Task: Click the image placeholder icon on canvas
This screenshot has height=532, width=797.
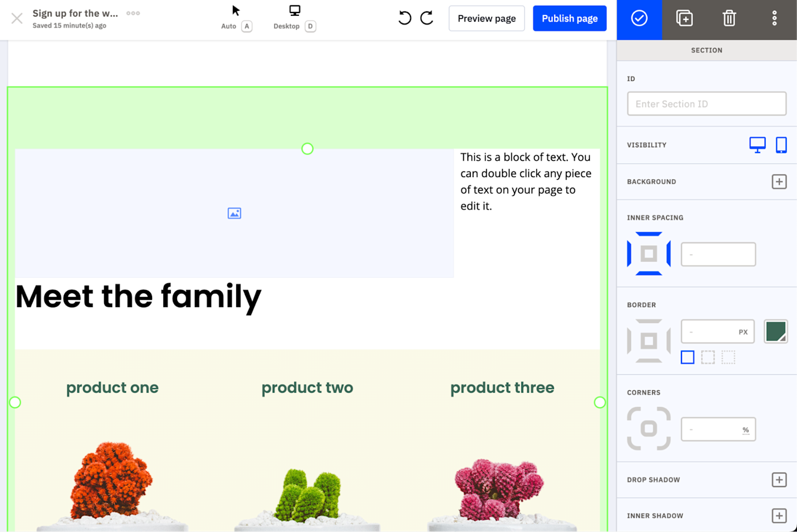Action: 235,213
